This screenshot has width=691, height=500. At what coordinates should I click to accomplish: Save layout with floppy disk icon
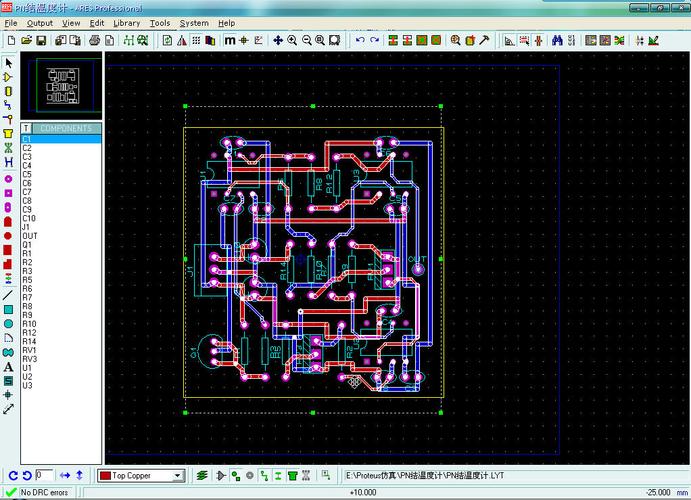[x=41, y=41]
